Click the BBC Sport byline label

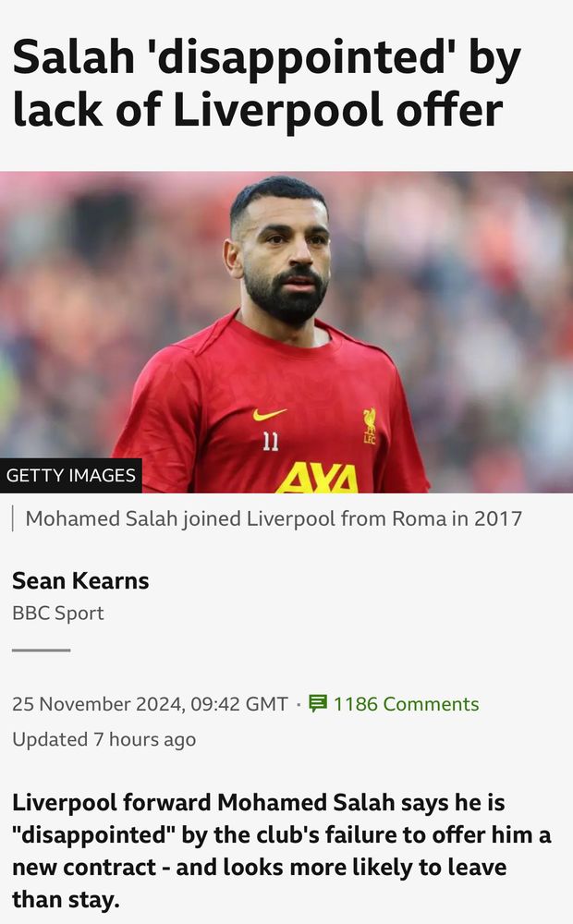[x=58, y=614]
